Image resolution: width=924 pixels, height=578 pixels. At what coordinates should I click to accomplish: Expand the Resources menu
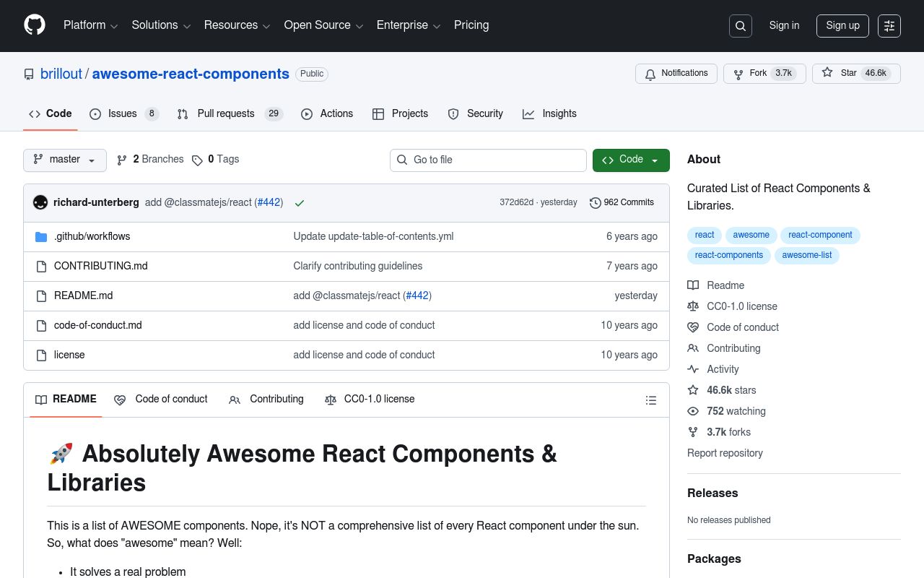click(x=237, y=26)
